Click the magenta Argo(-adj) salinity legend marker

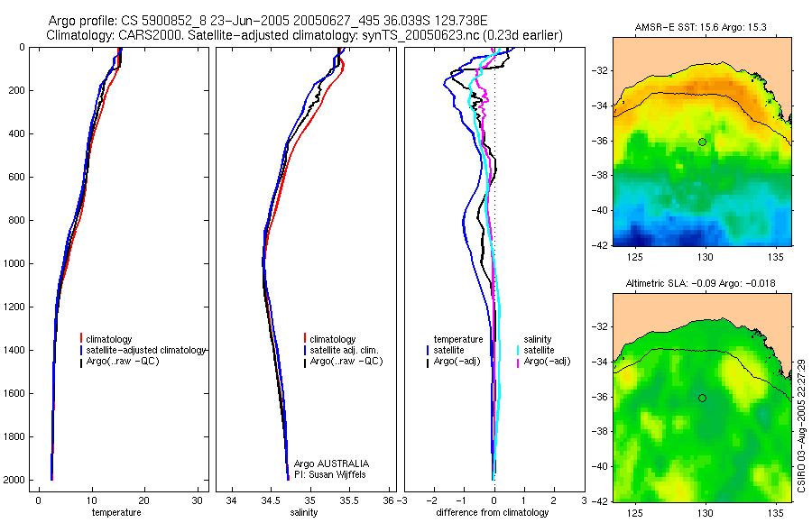point(518,362)
